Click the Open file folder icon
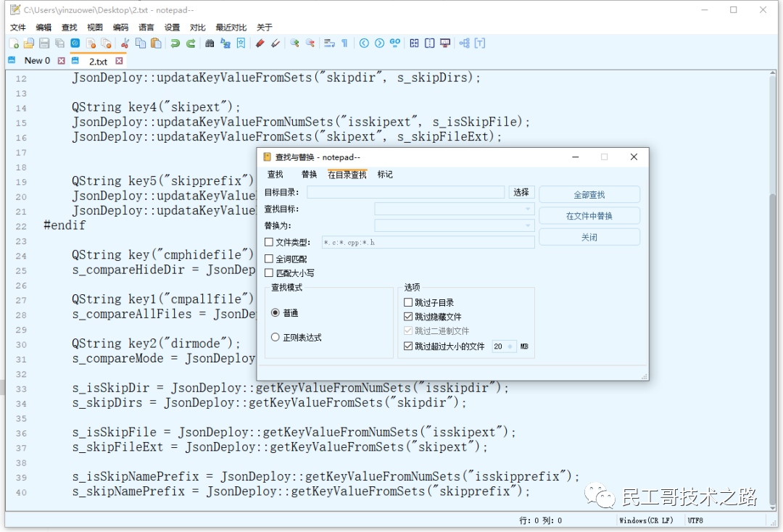Image resolution: width=783 pixels, height=532 pixels. [29, 43]
